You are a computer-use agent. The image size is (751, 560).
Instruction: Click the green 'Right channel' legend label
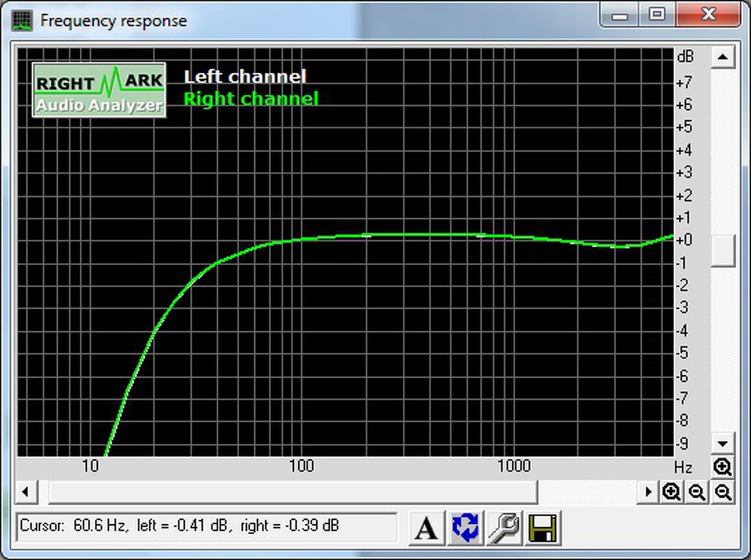[x=251, y=99]
